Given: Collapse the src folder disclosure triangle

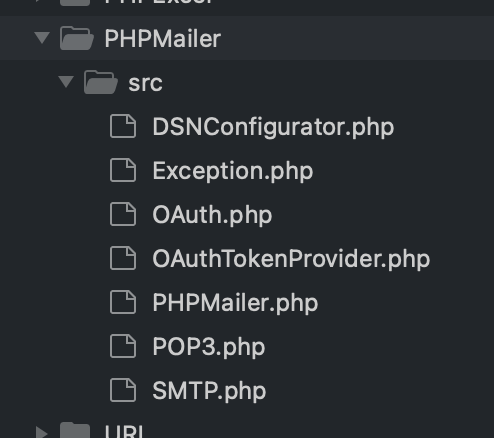Looking at the screenshot, I should (x=66, y=82).
